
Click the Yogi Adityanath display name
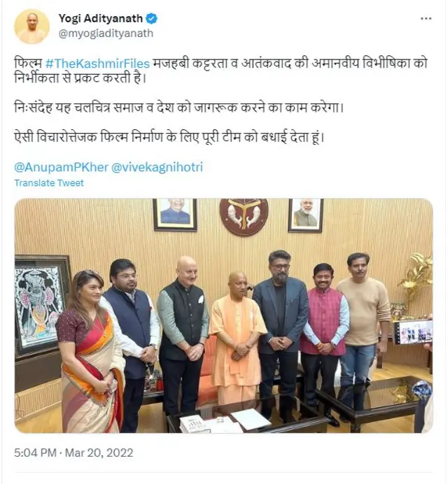coord(101,18)
